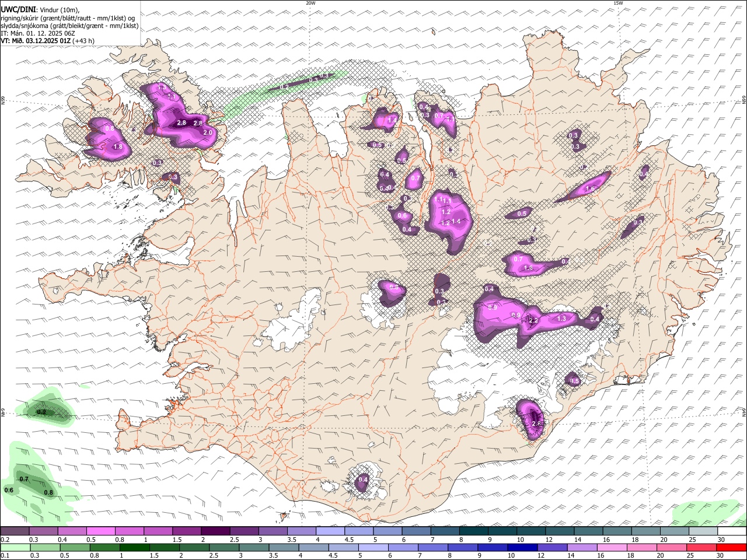
Task: Click the 15W longitude label
Action: [x=618, y=3]
